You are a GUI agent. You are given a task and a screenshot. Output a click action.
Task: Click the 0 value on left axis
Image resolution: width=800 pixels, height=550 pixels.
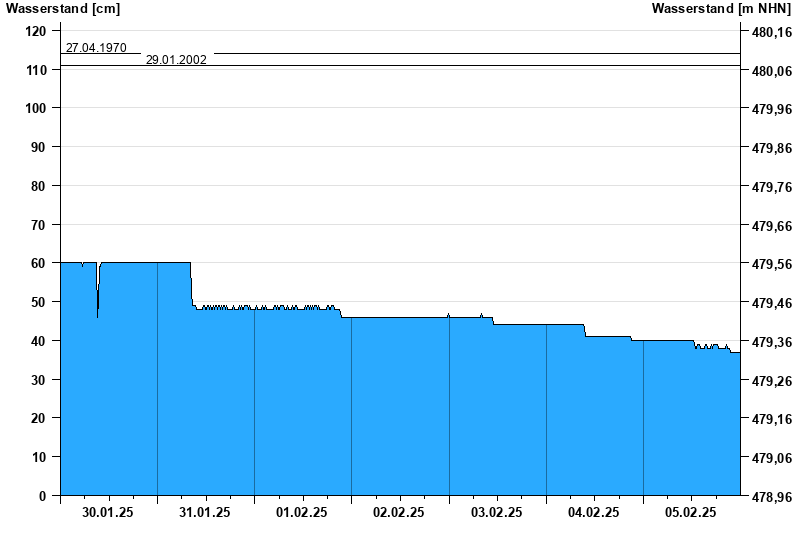[42, 496]
